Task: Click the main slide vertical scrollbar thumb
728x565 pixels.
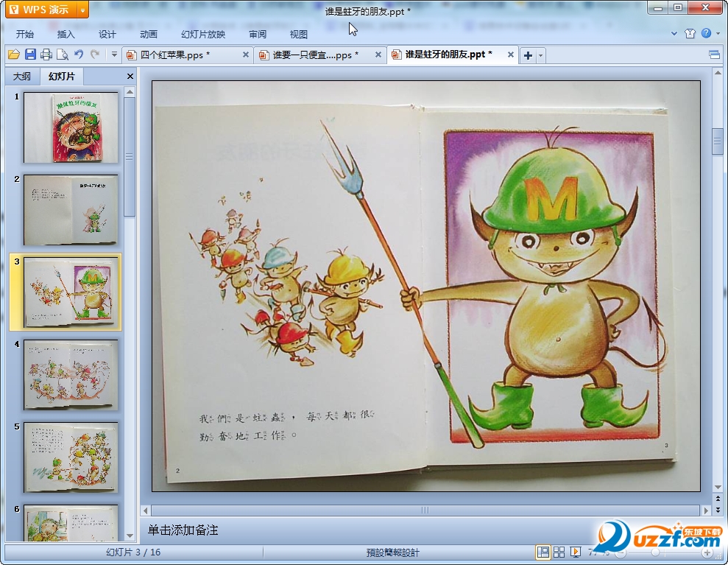Action: (718, 141)
